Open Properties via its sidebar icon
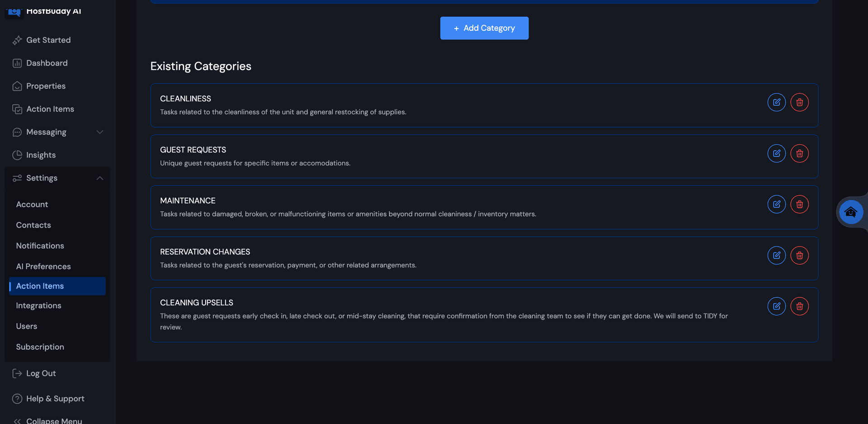Viewport: 868px width, 424px height. (x=17, y=86)
